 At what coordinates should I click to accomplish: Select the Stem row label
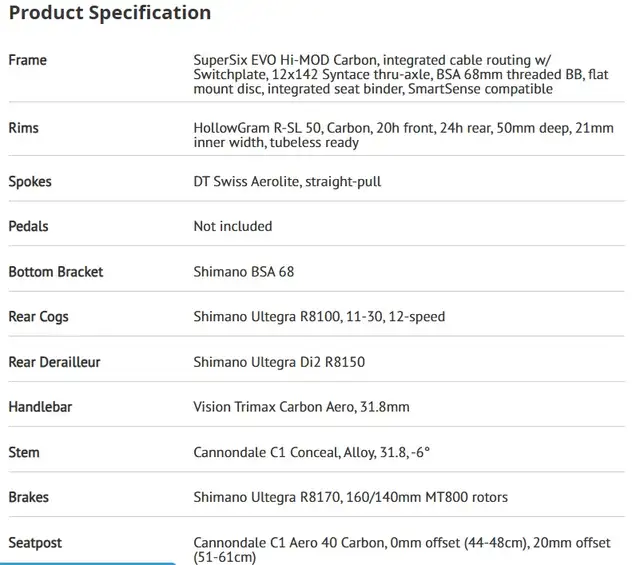[24, 452]
